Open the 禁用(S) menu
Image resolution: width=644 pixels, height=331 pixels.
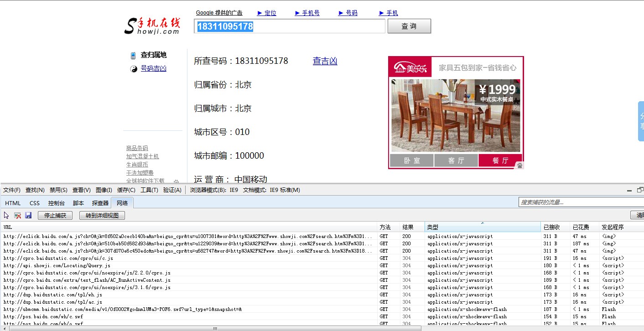[58, 190]
